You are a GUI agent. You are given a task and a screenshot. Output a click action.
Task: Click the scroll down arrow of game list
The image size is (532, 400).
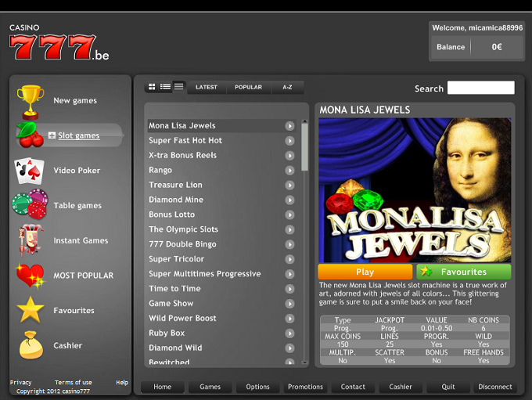[304, 362]
